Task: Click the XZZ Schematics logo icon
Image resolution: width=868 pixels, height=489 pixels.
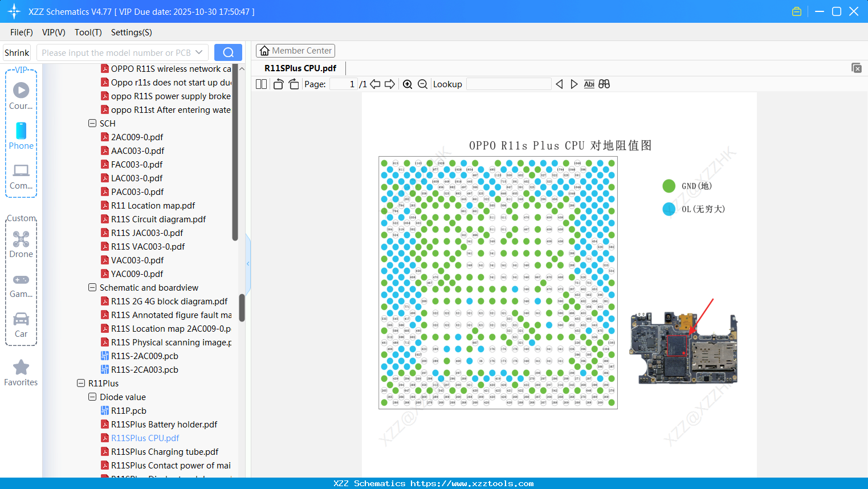Action: 14,11
